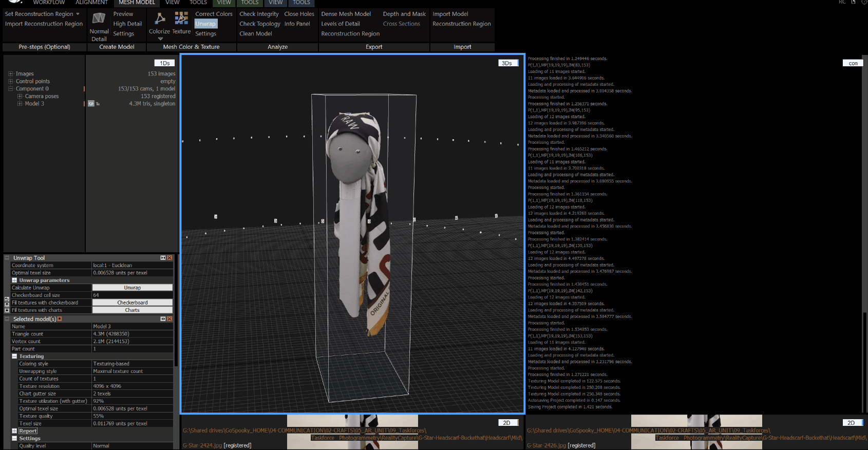Export Depth and Mask
Viewport: 868px width, 450px height.
tap(404, 14)
